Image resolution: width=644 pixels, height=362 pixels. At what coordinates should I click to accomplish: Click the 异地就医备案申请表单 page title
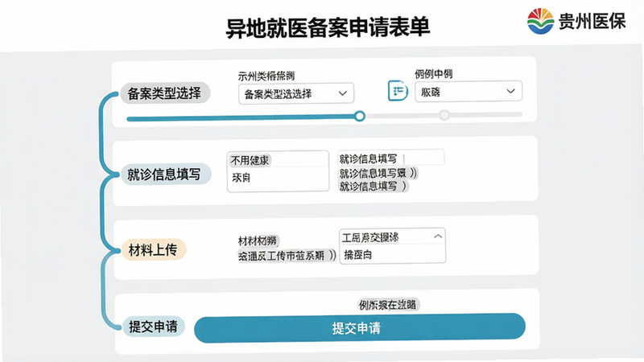pos(328,27)
